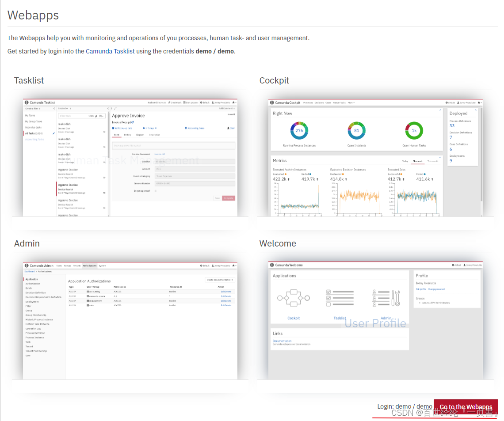
Task: Click the 'Deployed' panel title
Action: [x=458, y=114]
